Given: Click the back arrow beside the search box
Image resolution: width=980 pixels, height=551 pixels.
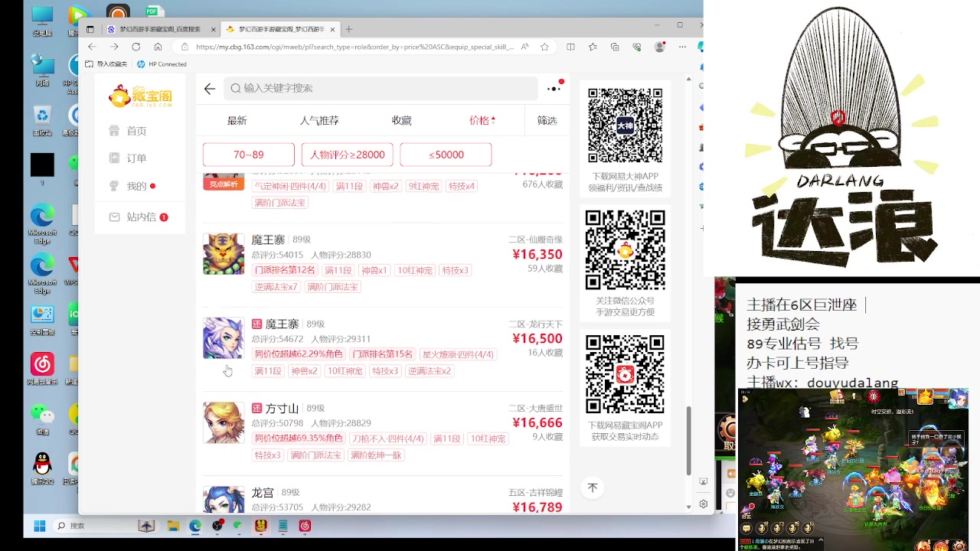Looking at the screenshot, I should pos(210,89).
